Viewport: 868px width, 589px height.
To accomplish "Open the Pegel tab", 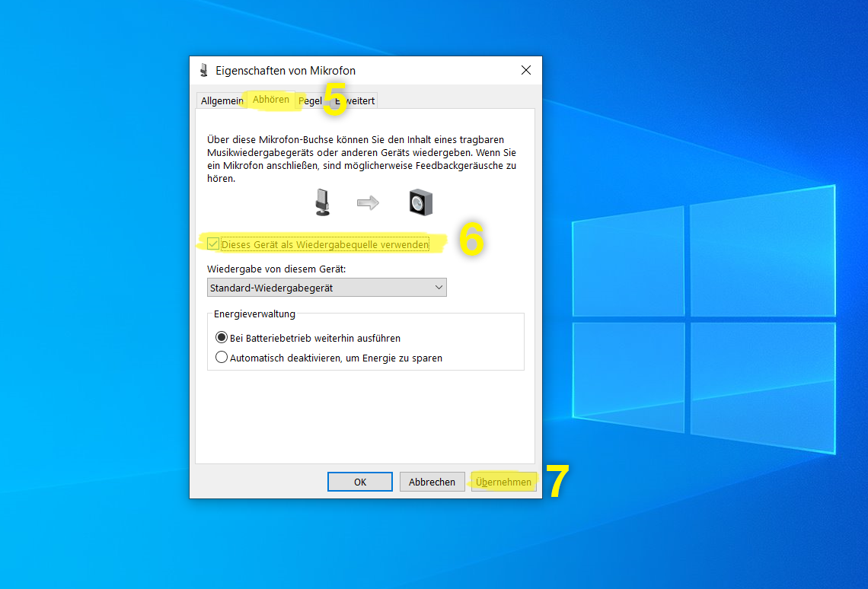I will (x=310, y=100).
